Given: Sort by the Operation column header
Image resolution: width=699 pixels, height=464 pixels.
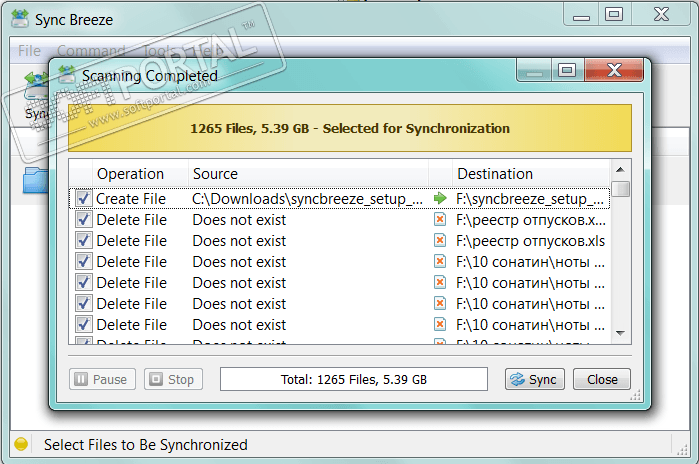Looking at the screenshot, I should coord(130,174).
